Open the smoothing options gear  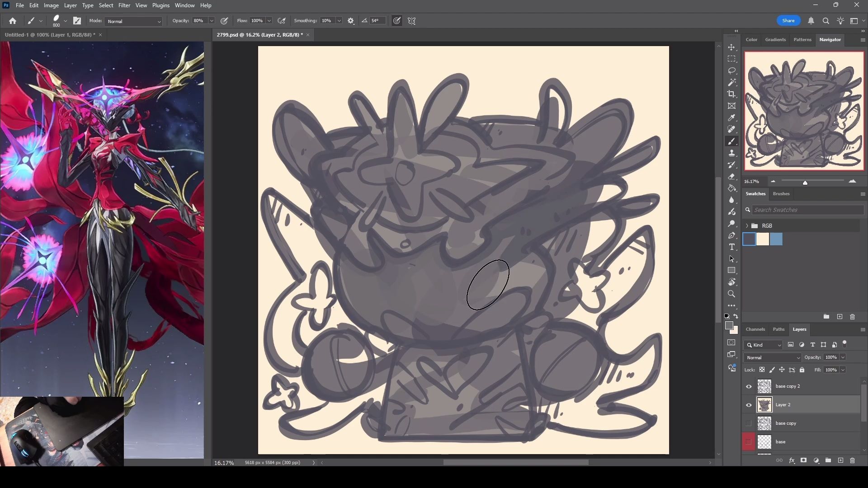tap(351, 21)
